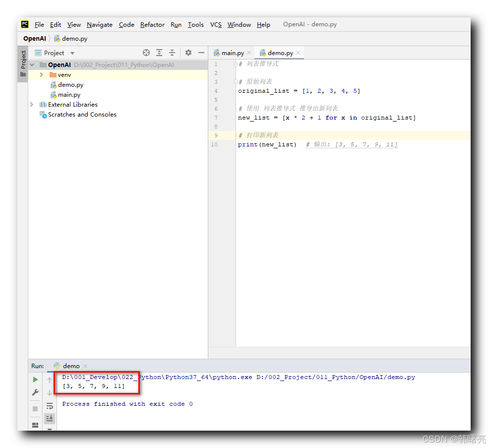Open the Help menu
The image size is (488, 448).
263,25
